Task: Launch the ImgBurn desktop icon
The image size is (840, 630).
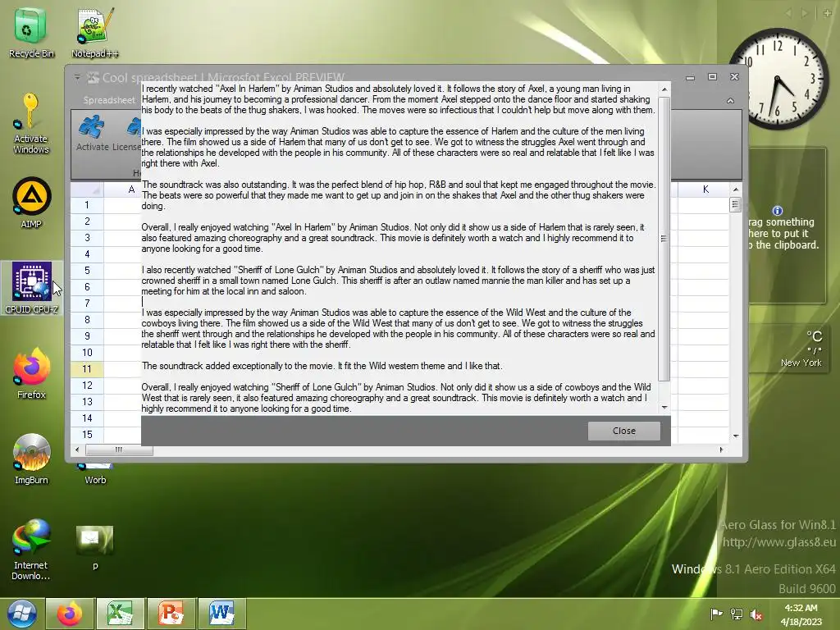Action: [31, 459]
